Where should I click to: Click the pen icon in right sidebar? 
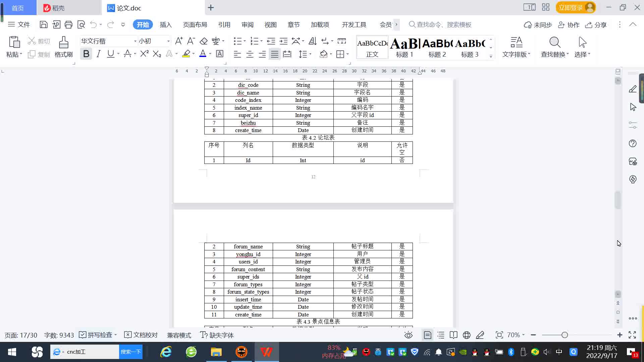point(633,89)
